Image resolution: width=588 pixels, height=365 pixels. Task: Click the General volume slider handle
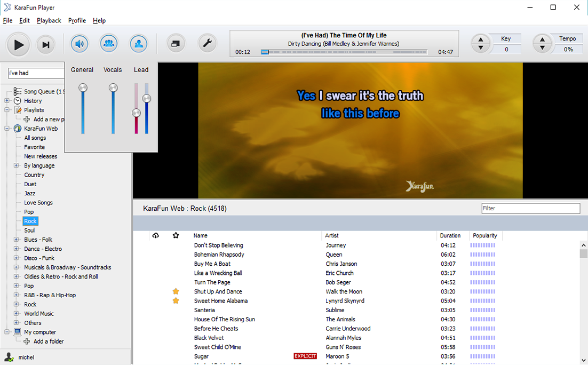click(83, 88)
